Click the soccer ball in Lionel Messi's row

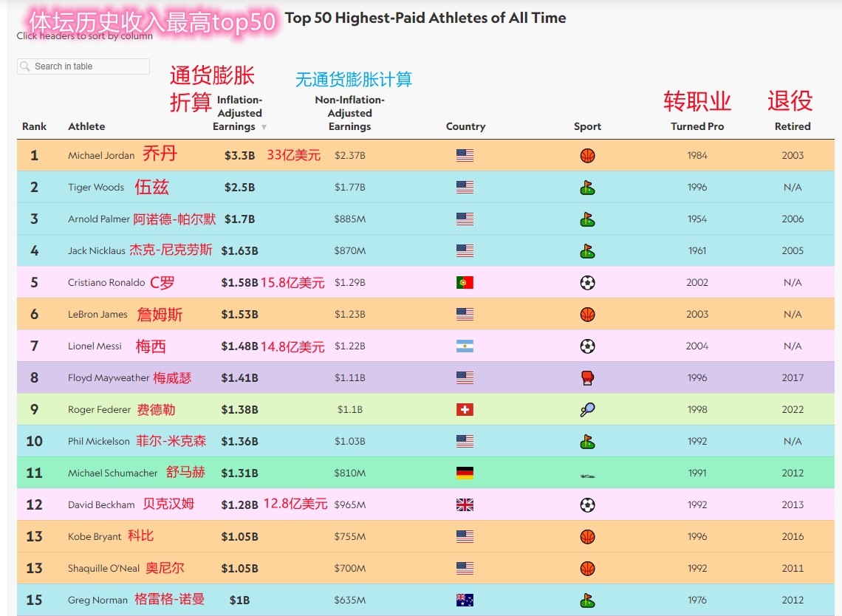tap(587, 346)
